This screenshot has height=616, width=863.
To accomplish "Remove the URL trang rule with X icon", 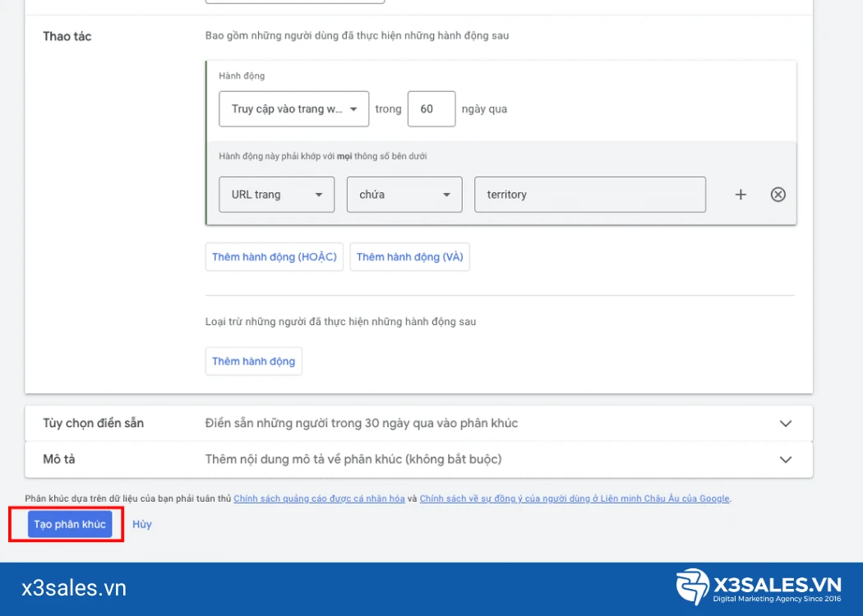I will coord(778,195).
